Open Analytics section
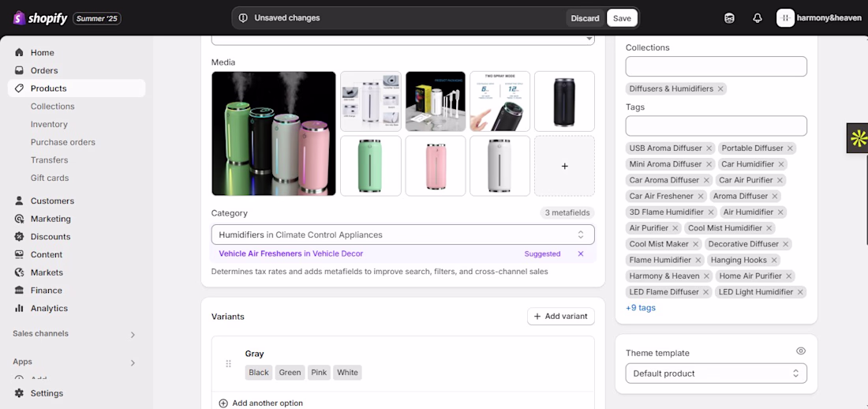 (x=49, y=308)
